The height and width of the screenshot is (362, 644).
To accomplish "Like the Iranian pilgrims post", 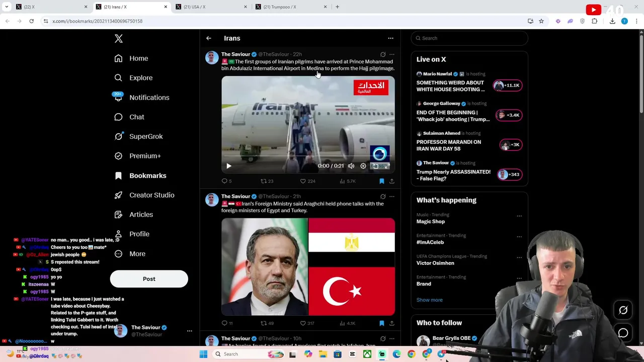I will [307, 181].
